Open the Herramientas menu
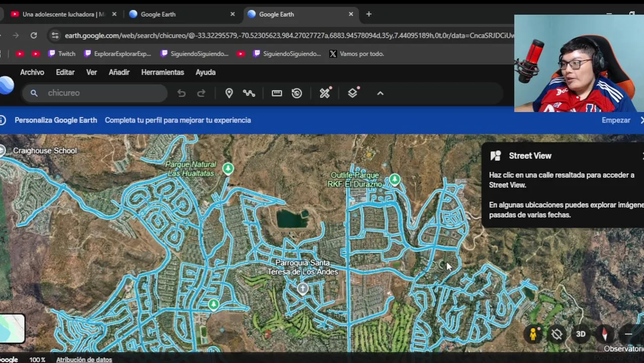Viewport: 644px width, 363px height. 162,72
